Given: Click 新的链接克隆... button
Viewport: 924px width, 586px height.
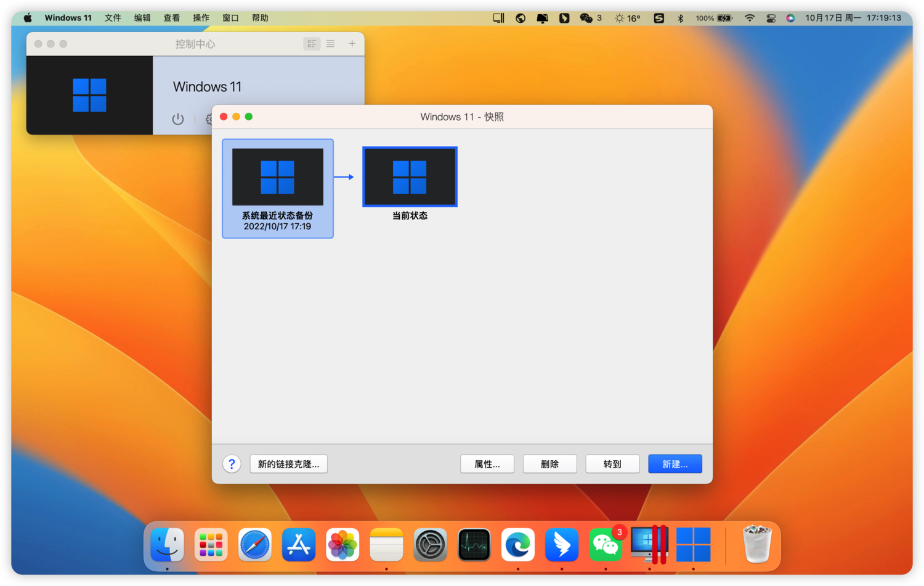Looking at the screenshot, I should point(288,464).
